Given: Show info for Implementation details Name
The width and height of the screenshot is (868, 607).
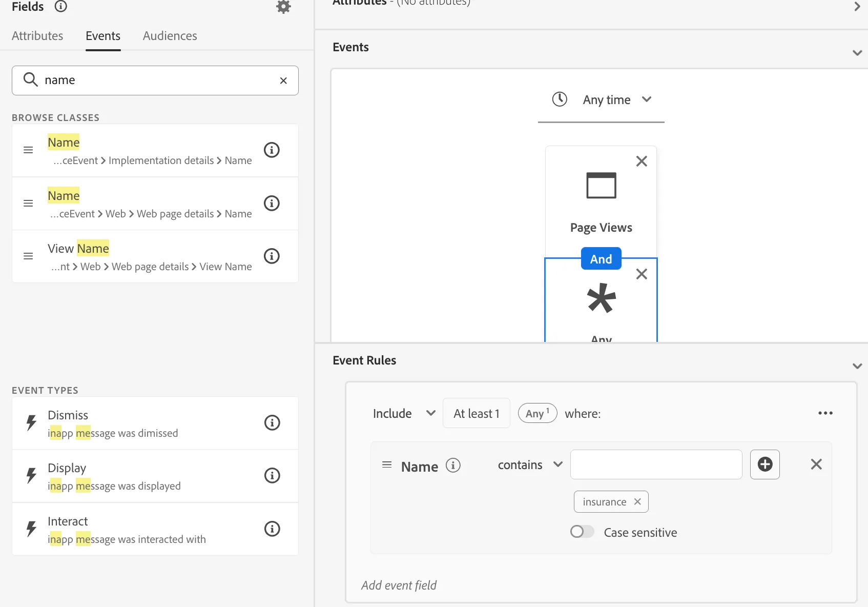Looking at the screenshot, I should coord(272,150).
